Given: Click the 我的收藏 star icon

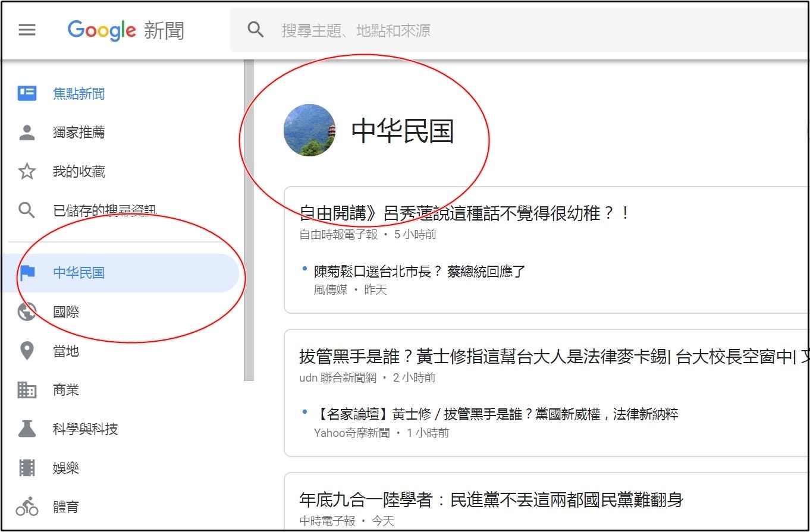Looking at the screenshot, I should click(27, 171).
